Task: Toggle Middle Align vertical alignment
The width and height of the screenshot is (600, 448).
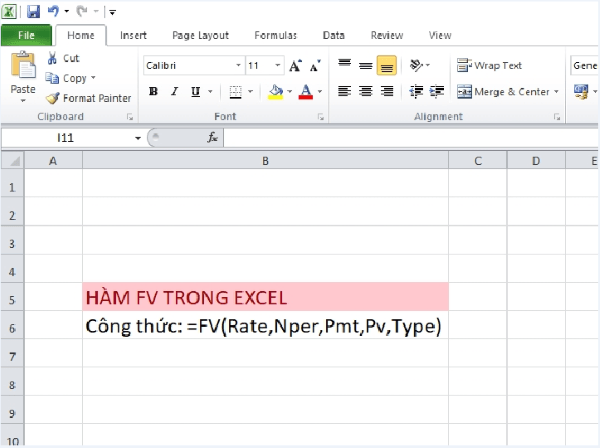Action: pyautogui.click(x=366, y=66)
